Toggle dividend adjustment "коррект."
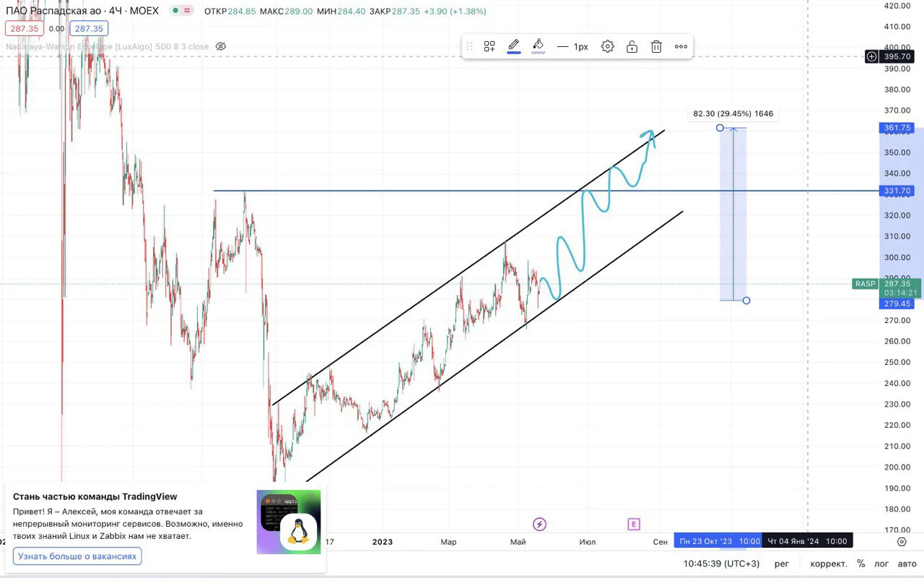This screenshot has width=924, height=578. [x=828, y=563]
